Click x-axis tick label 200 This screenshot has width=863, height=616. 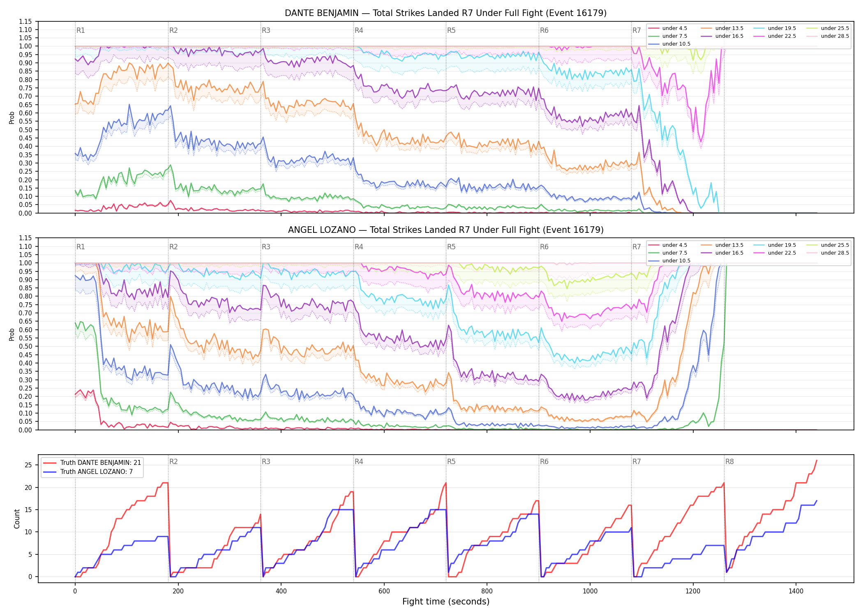pyautogui.click(x=178, y=591)
